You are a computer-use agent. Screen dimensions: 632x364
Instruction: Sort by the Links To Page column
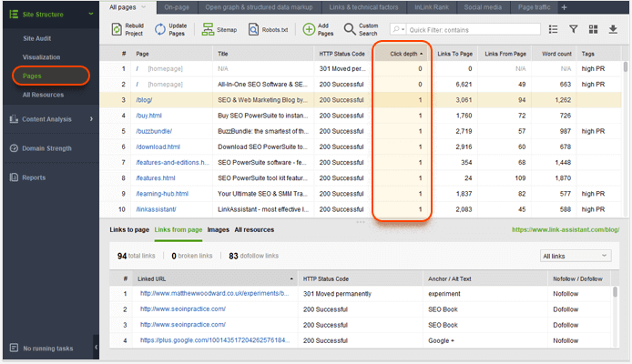point(454,54)
